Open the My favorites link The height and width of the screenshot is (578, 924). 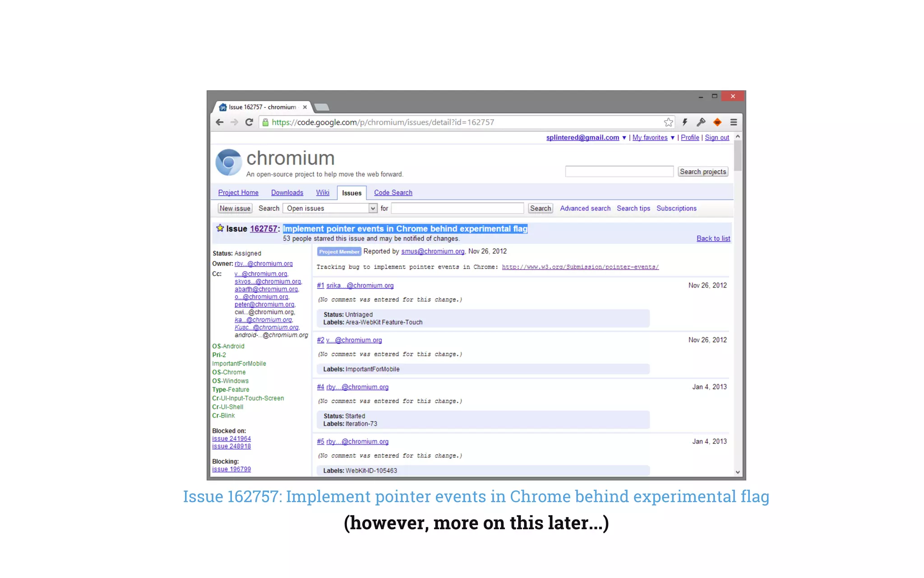point(650,138)
